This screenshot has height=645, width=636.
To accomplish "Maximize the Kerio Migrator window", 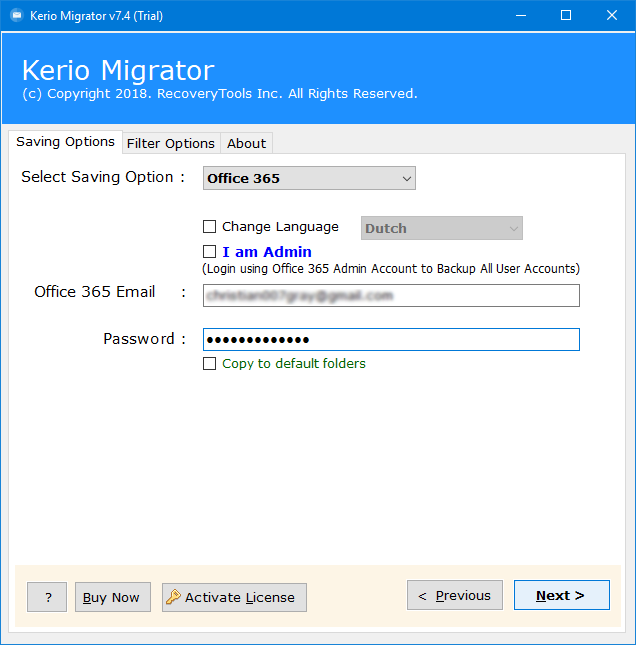I will tap(566, 16).
